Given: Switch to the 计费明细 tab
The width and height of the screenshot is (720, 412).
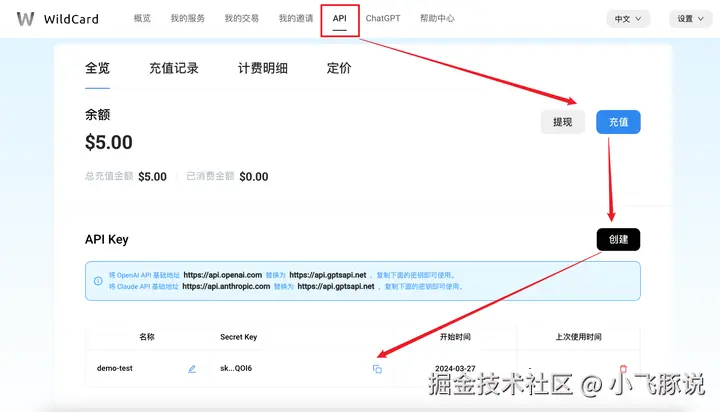Looking at the screenshot, I should [x=263, y=68].
